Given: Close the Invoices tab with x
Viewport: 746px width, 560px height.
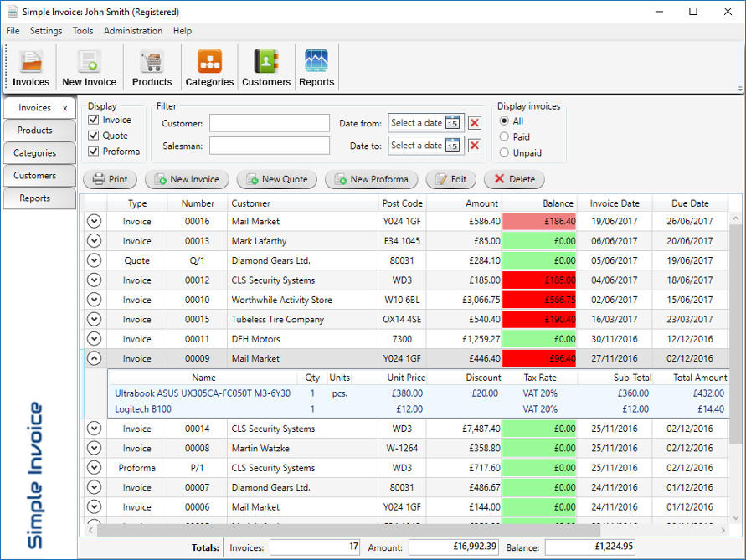Looking at the screenshot, I should click(x=65, y=108).
